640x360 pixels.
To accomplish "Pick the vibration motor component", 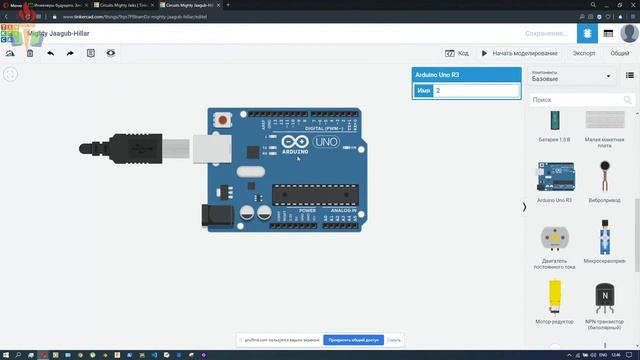I will (x=604, y=181).
